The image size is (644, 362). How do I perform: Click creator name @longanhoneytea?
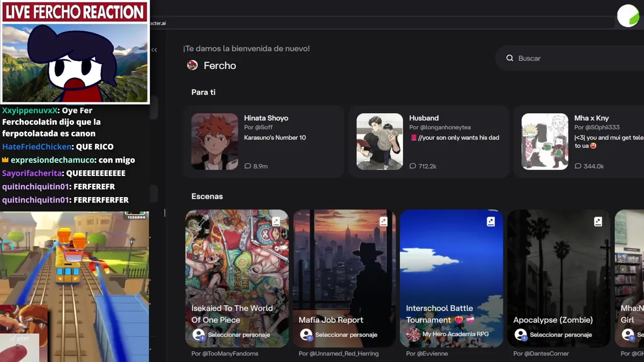point(445,128)
